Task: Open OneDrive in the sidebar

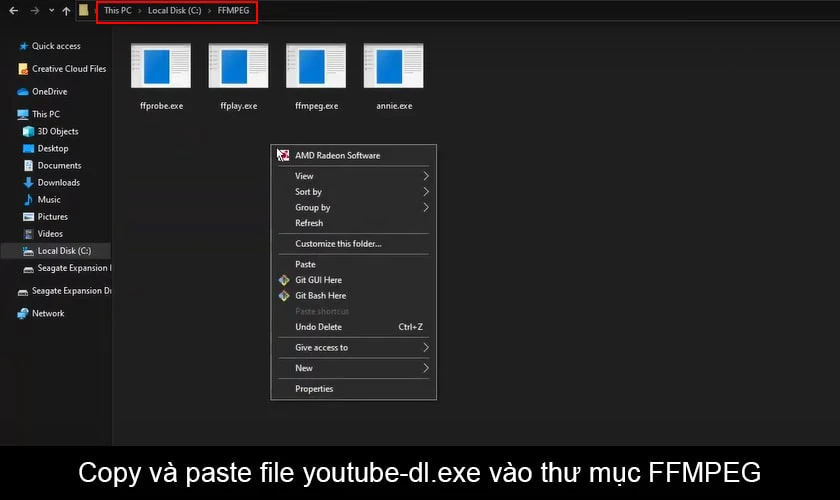Action: pyautogui.click(x=49, y=92)
